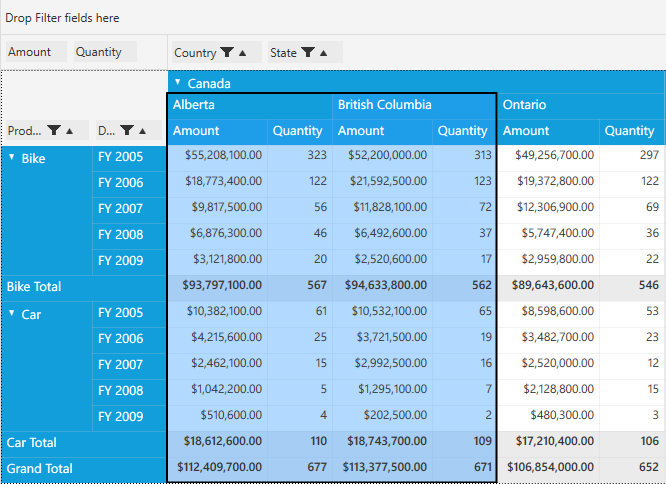Collapse the Bike row group
The height and width of the screenshot is (484, 666).
(x=12, y=157)
